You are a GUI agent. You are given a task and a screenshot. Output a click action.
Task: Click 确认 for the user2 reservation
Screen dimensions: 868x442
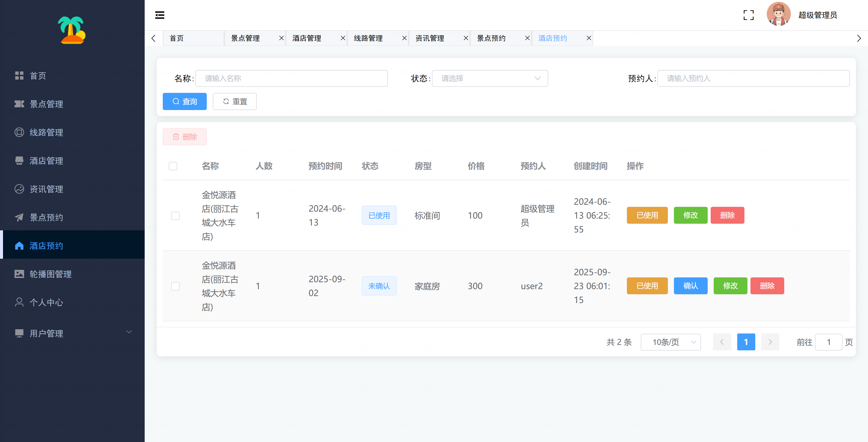click(x=690, y=286)
